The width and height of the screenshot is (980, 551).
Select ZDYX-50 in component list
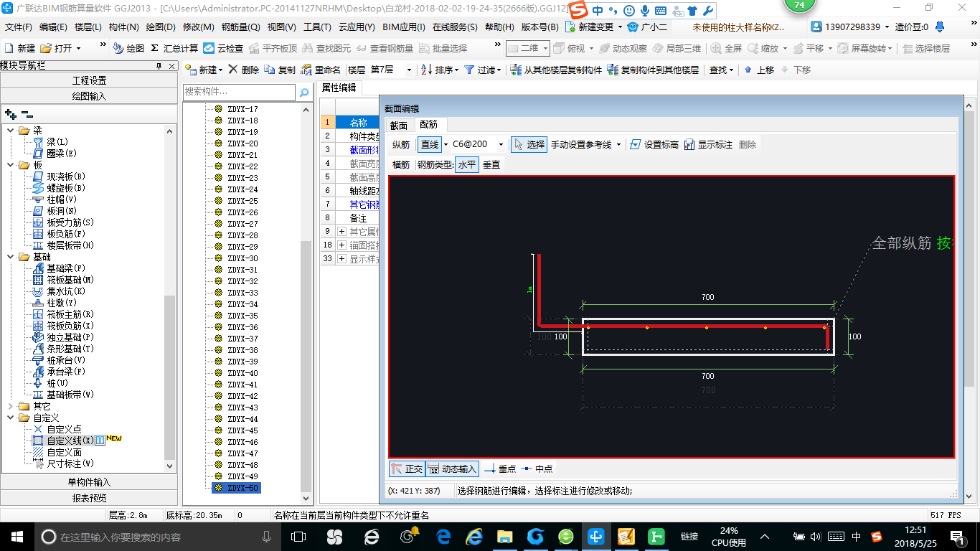tap(236, 488)
